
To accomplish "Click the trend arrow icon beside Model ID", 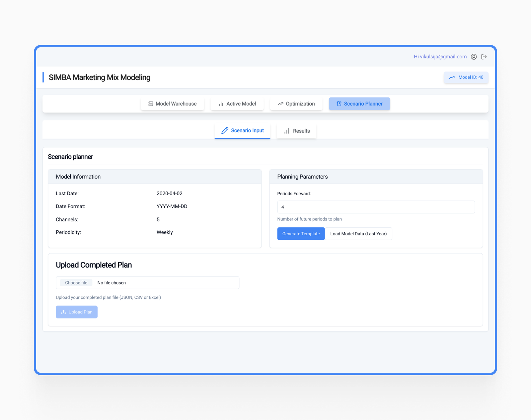I will 452,77.
